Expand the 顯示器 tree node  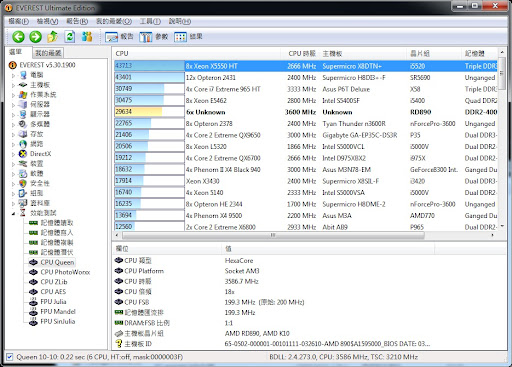14,115
